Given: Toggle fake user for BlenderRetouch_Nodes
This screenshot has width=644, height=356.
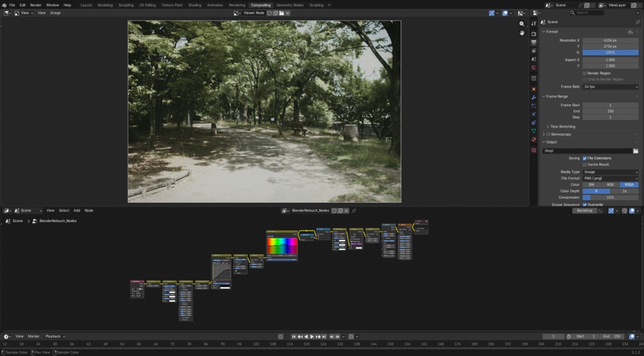Looking at the screenshot, I should (335, 211).
